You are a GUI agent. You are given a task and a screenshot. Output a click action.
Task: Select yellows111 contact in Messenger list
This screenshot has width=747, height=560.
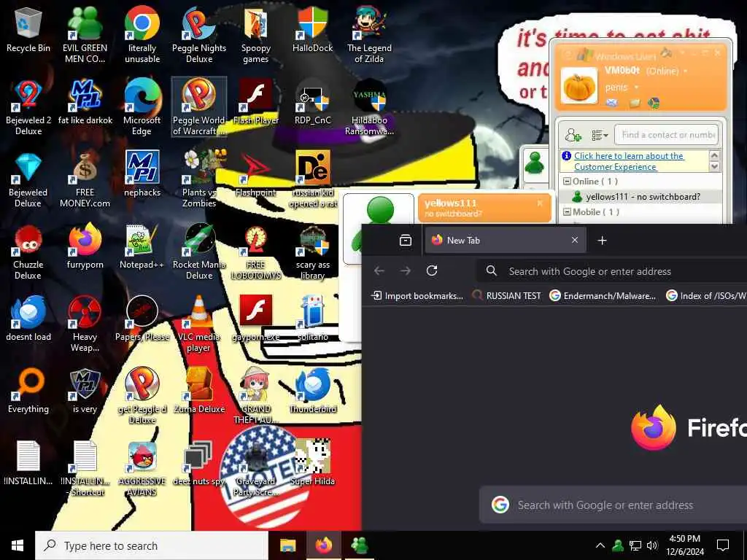click(x=640, y=197)
